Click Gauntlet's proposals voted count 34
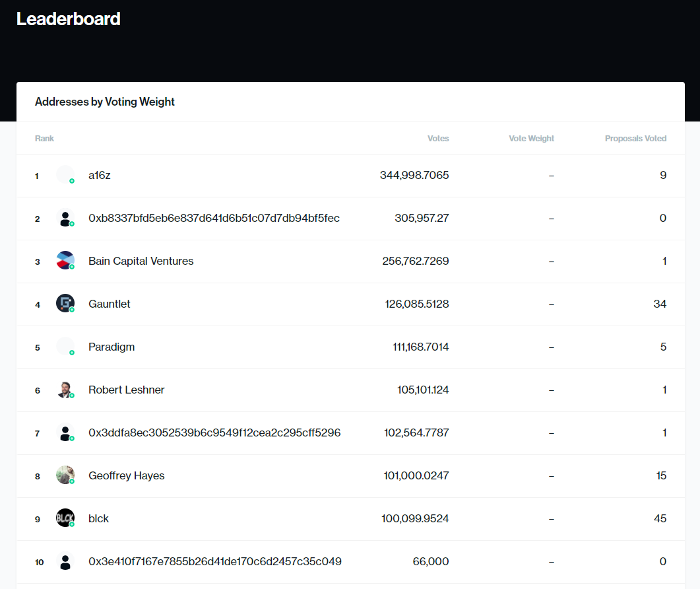This screenshot has height=589, width=700. [x=660, y=304]
